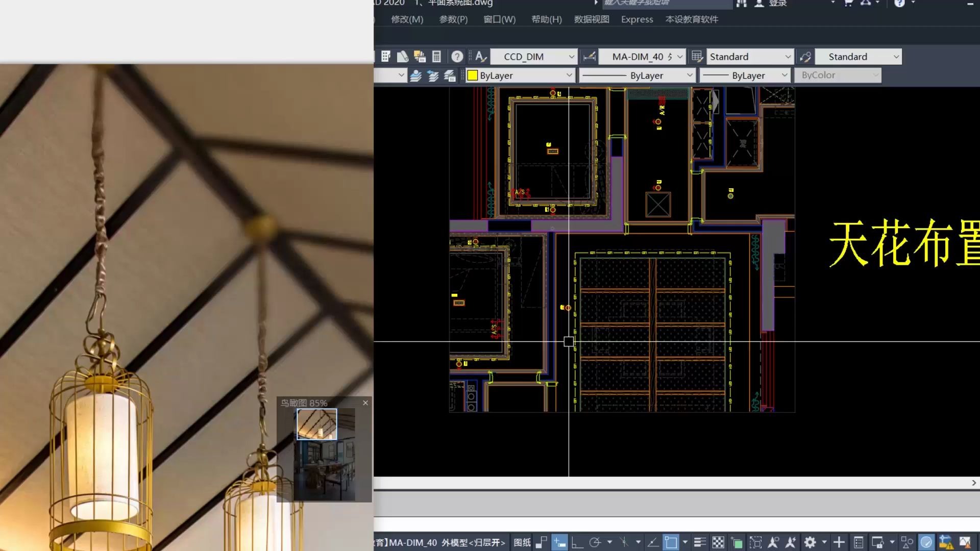Toggle polar tracking on the status bar
The image size is (980, 551).
coord(594,542)
